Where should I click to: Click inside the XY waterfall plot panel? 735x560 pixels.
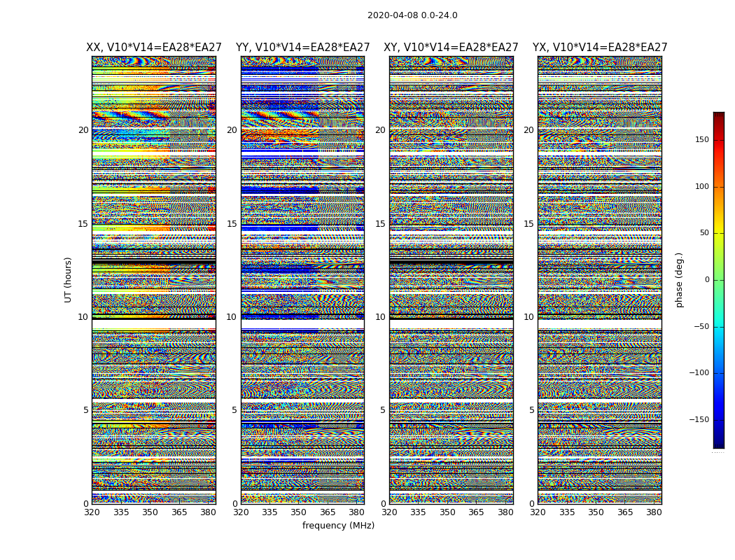451,280
